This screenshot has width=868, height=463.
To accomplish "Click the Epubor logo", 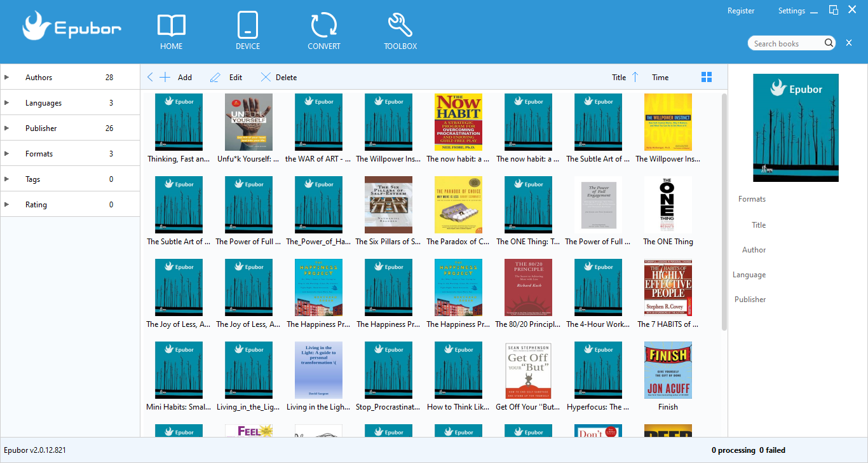I will [71, 26].
